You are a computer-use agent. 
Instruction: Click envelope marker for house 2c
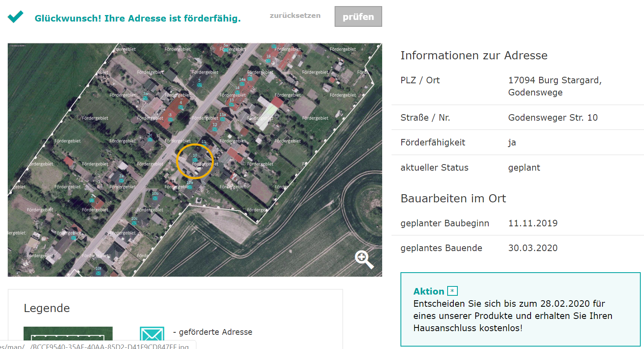[x=150, y=139]
